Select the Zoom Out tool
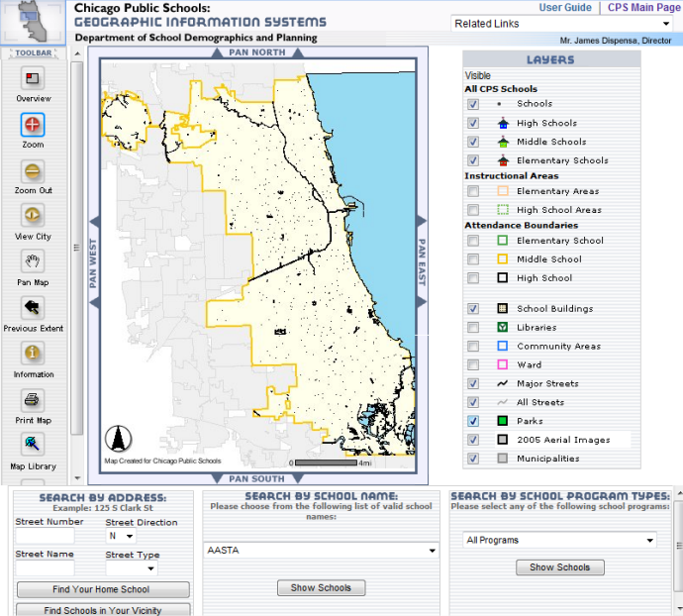 33,171
